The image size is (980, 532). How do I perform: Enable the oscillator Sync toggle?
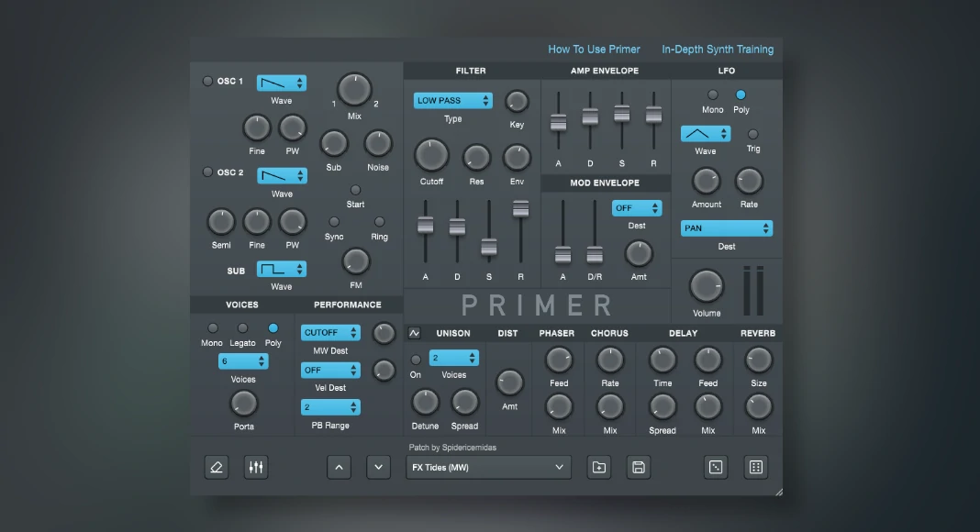point(334,222)
